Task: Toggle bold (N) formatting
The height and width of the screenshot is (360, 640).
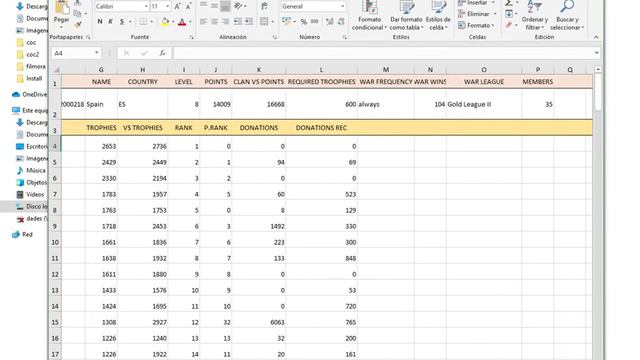Action: [100, 22]
